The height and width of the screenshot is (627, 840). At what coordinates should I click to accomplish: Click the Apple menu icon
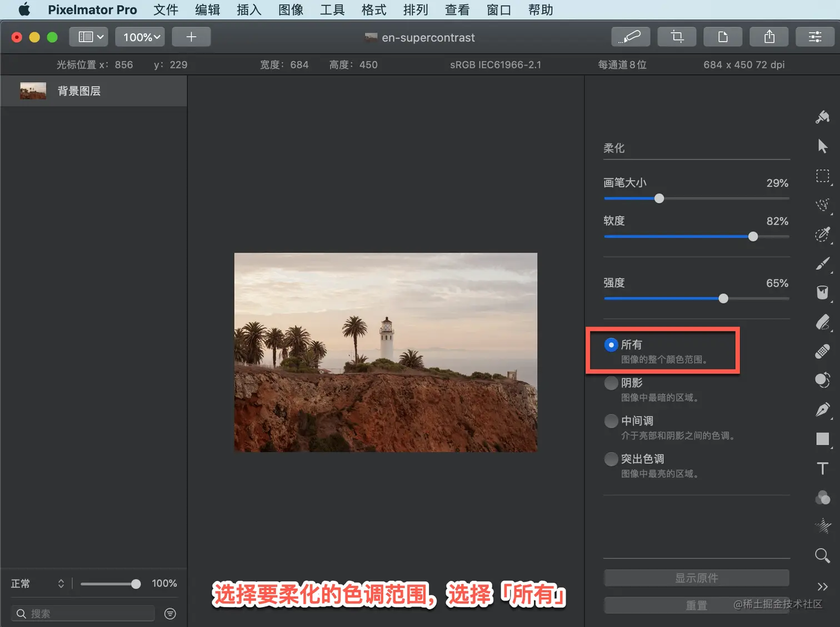click(x=24, y=9)
